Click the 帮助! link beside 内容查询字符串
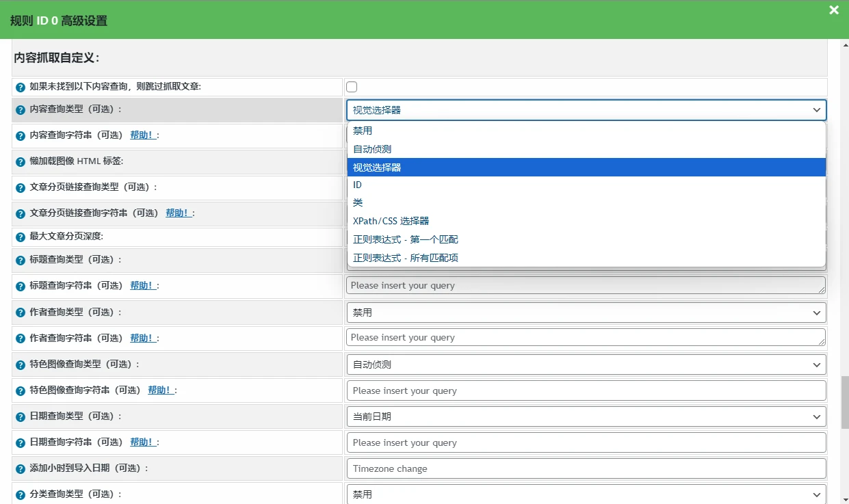 click(x=144, y=135)
